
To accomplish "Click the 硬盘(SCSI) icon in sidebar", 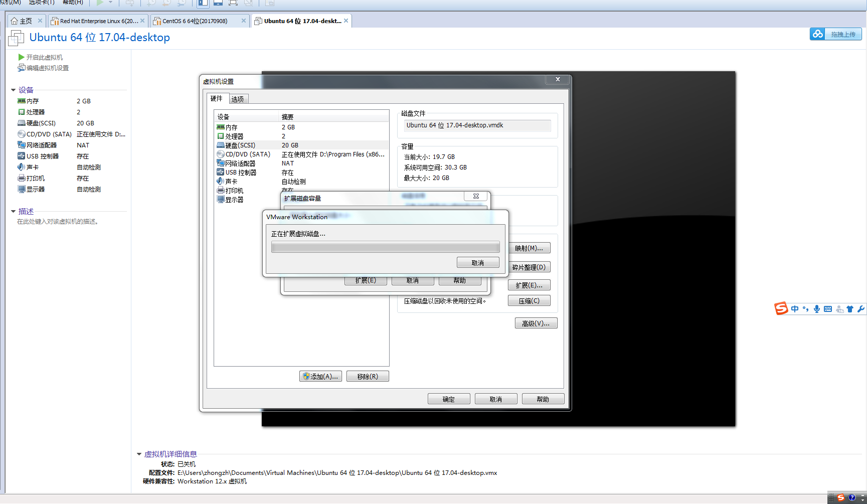I will point(22,123).
